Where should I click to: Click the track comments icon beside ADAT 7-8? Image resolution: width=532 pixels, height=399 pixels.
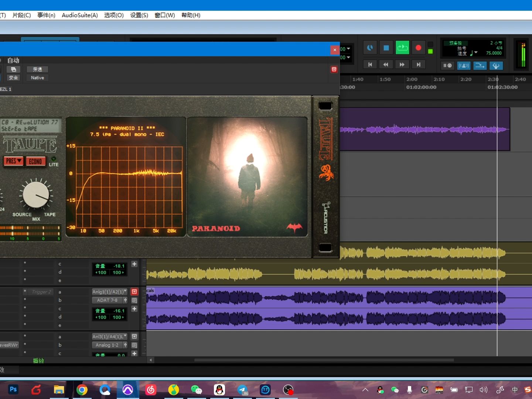[134, 300]
